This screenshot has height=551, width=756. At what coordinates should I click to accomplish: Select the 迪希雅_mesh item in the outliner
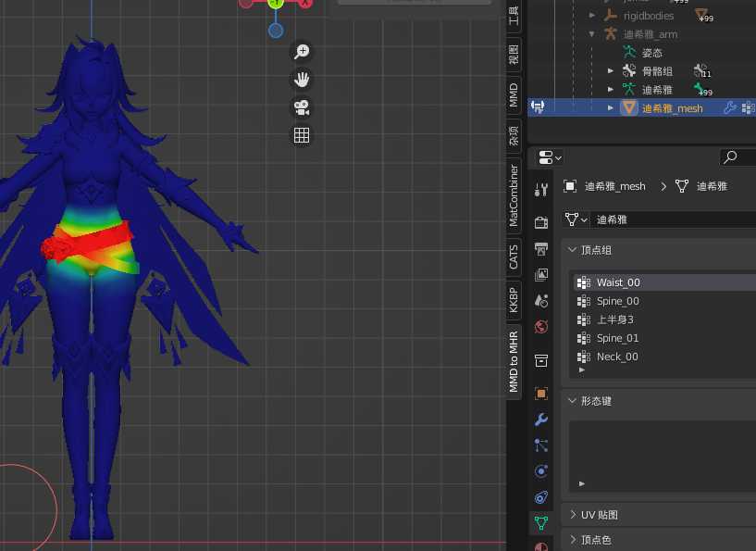tap(670, 107)
